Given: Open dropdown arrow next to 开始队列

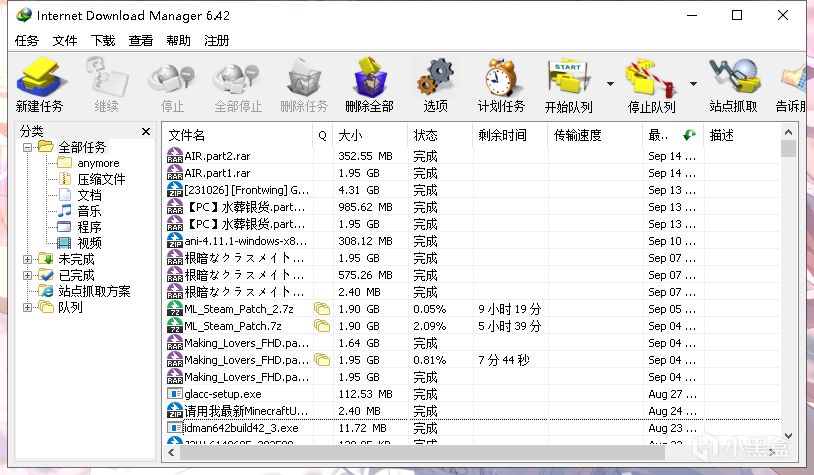Looking at the screenshot, I should (610, 84).
